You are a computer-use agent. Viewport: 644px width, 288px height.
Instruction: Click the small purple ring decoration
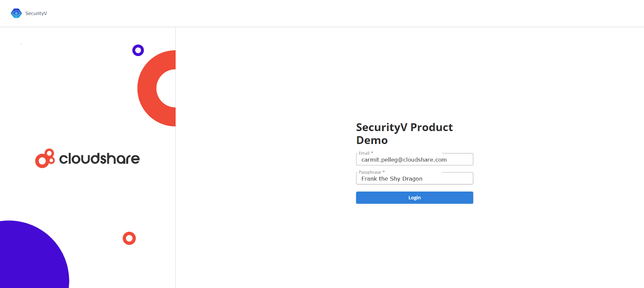pyautogui.click(x=138, y=50)
